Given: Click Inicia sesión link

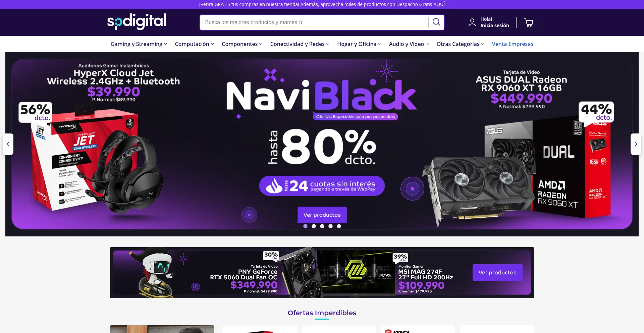Looking at the screenshot, I should [494, 25].
